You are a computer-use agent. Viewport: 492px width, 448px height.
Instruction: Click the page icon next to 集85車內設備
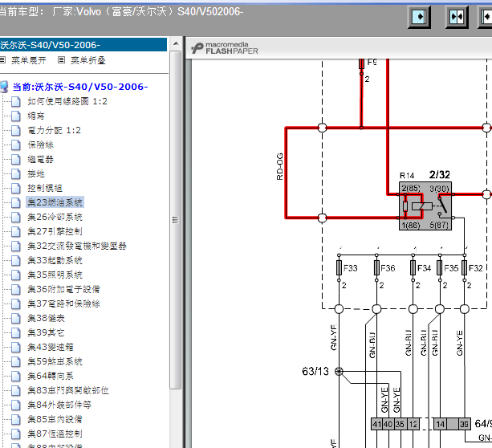coord(16,419)
